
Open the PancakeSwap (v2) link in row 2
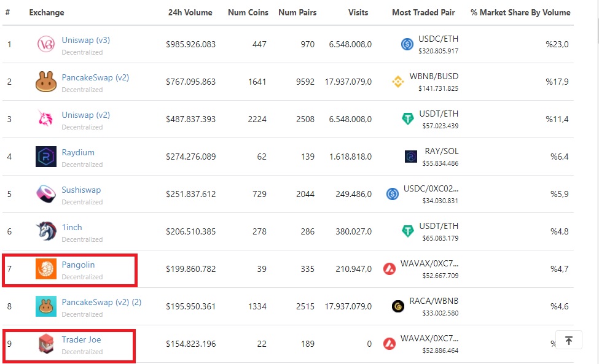(95, 77)
